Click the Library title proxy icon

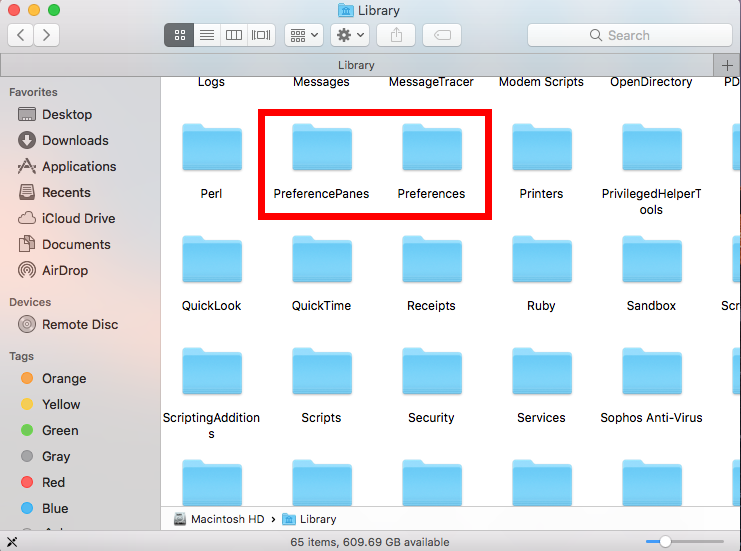(346, 10)
